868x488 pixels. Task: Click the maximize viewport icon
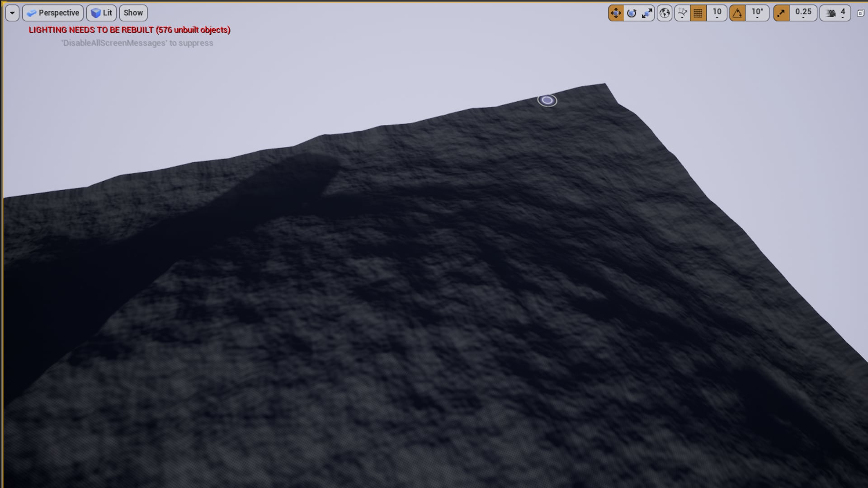tap(860, 14)
